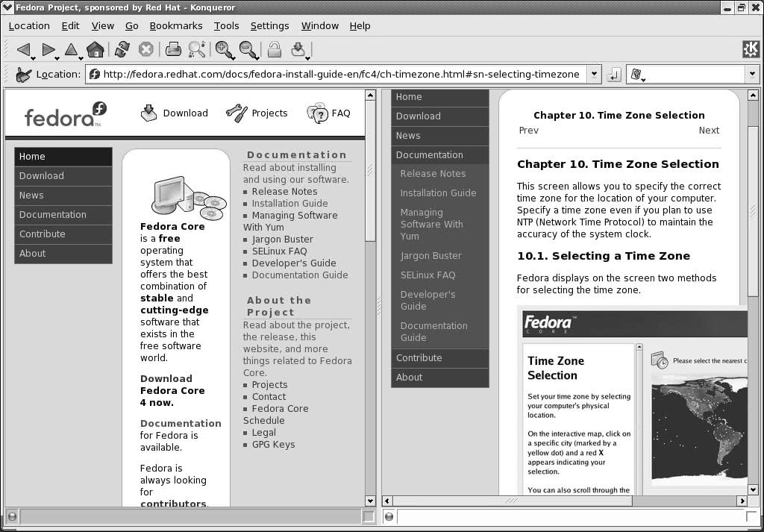This screenshot has height=532, width=764.
Task: Open the Bookmarks menu
Action: click(x=176, y=26)
